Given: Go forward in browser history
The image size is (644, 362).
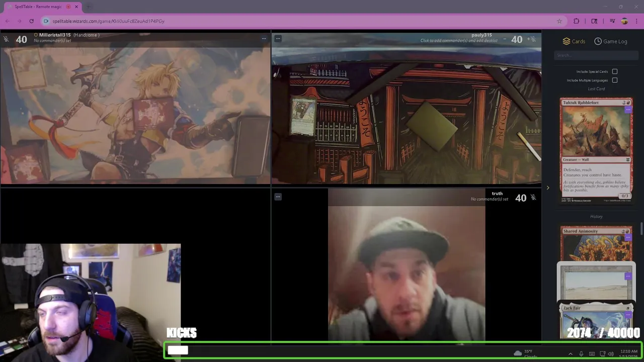Looking at the screenshot, I should click(19, 21).
